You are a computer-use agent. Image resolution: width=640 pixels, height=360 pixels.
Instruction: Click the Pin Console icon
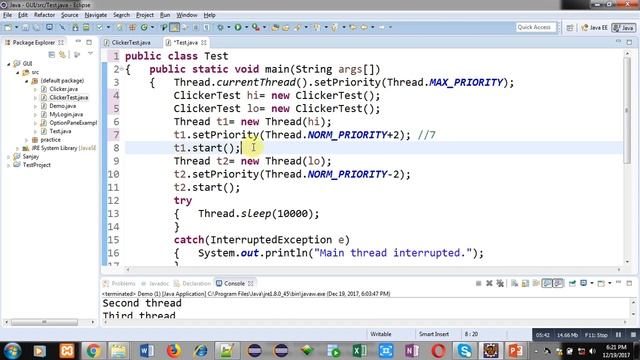pyautogui.click(x=572, y=283)
